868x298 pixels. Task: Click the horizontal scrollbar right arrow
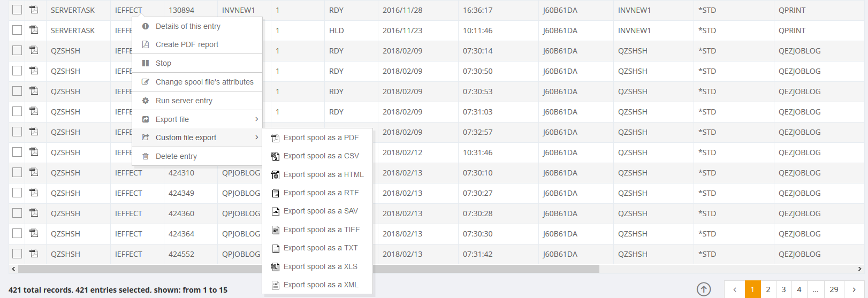coord(860,269)
